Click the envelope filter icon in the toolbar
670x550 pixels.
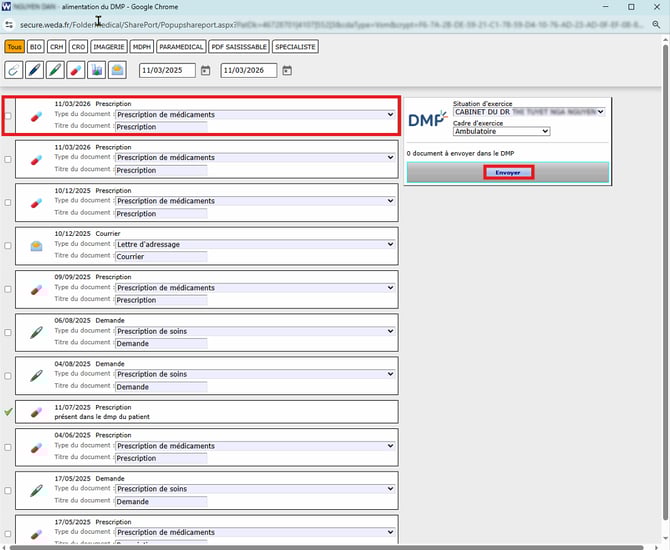[118, 70]
